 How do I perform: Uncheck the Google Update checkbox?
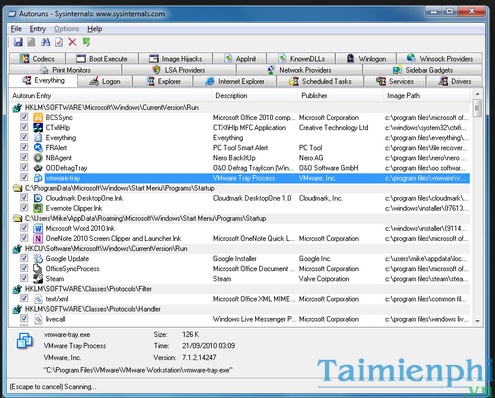(24, 258)
